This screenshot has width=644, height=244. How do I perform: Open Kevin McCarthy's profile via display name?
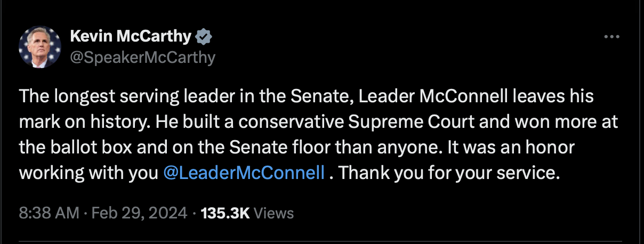point(131,36)
